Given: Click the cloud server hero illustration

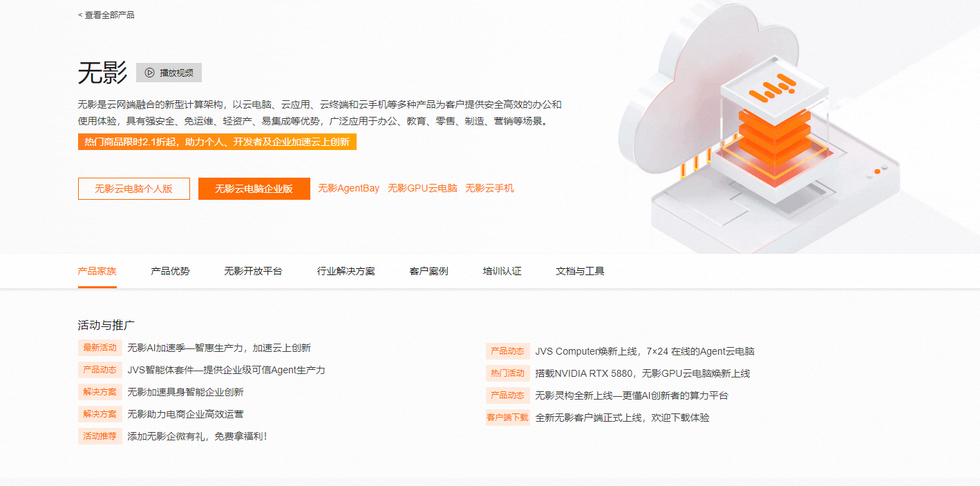Looking at the screenshot, I should coord(760,128).
